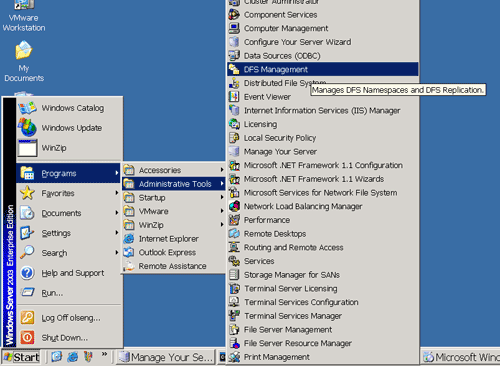Expand the quick launch overflow chevron

(x=104, y=354)
